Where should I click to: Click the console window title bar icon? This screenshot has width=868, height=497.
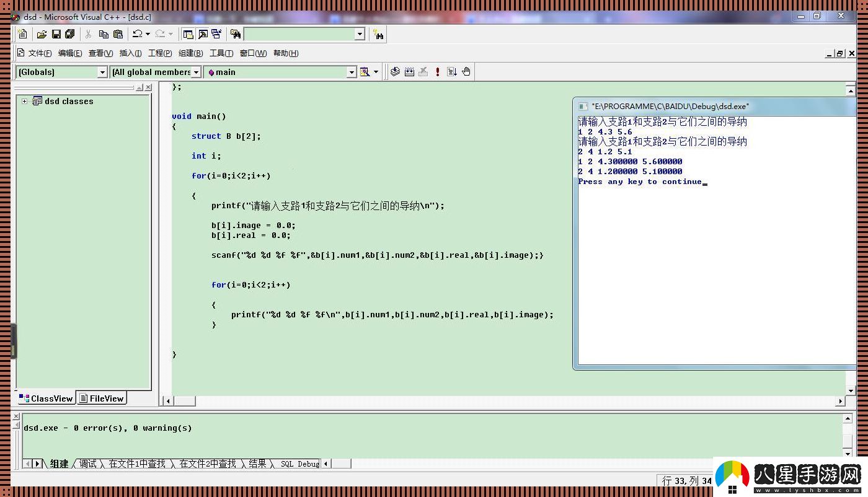click(583, 106)
